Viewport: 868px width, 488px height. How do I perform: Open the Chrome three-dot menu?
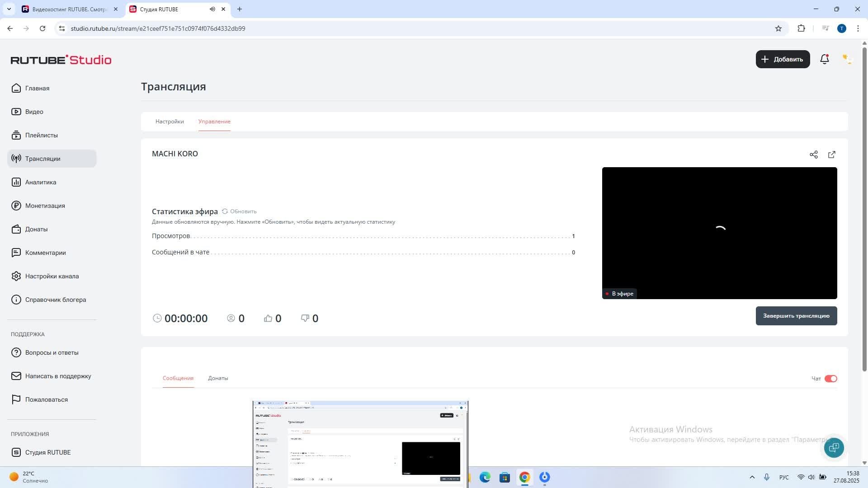point(858,28)
